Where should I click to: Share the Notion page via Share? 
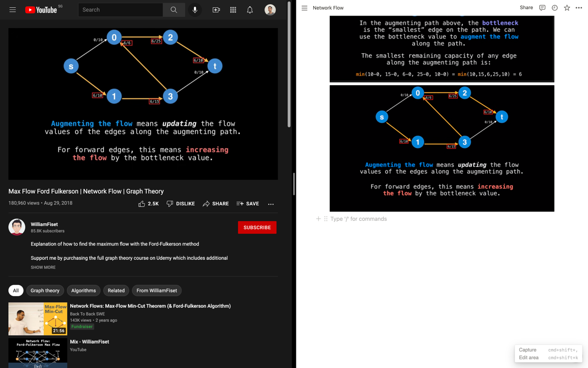(526, 8)
